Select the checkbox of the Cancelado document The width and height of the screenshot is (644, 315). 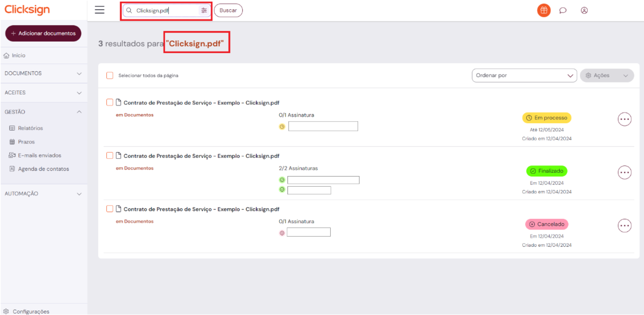point(110,209)
